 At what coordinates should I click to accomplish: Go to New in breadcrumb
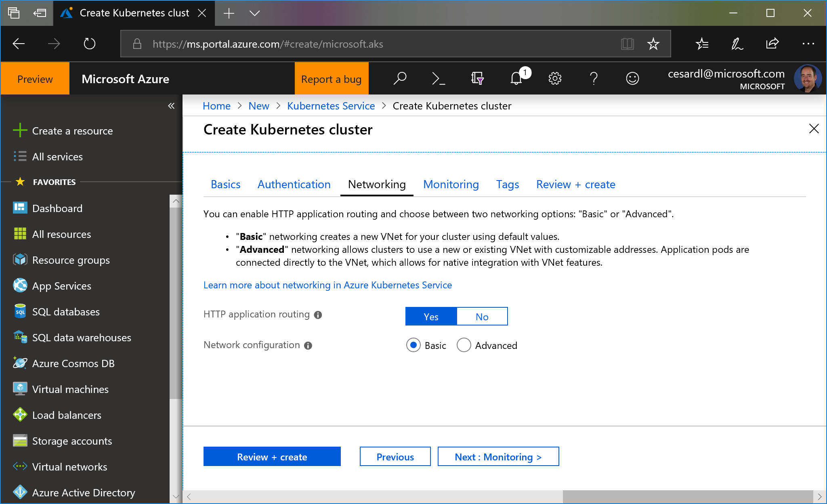coord(259,106)
